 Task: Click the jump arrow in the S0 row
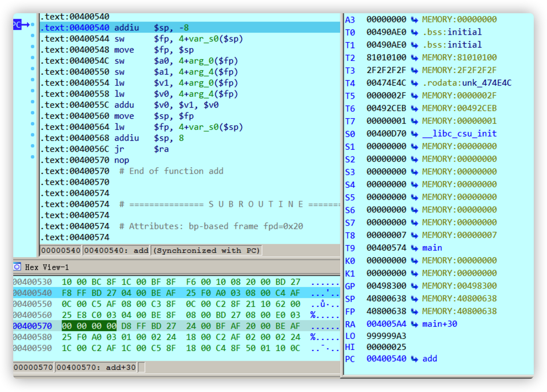[414, 134]
